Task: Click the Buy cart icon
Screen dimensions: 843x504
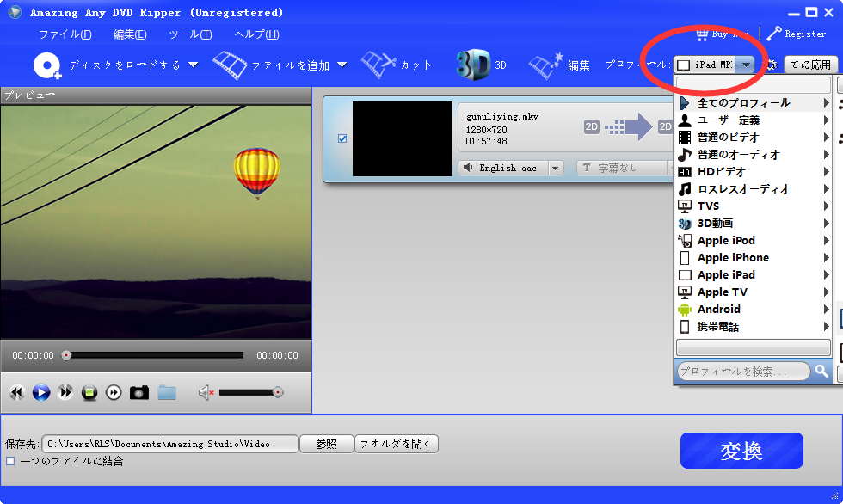Action: pyautogui.click(x=702, y=34)
